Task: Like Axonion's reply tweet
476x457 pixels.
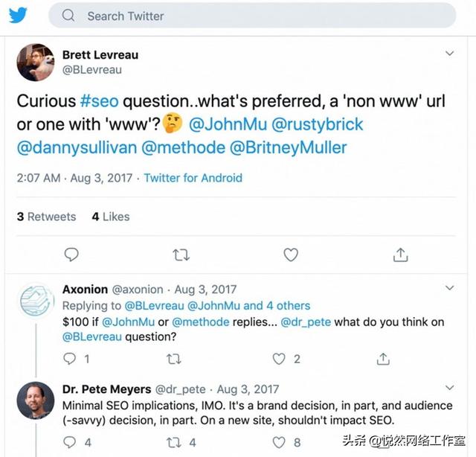Action: [279, 359]
